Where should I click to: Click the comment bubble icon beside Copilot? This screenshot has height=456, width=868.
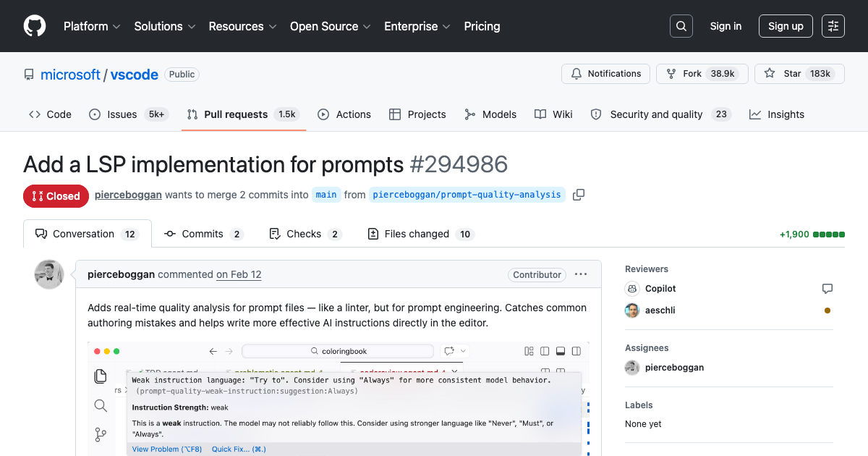click(x=827, y=289)
